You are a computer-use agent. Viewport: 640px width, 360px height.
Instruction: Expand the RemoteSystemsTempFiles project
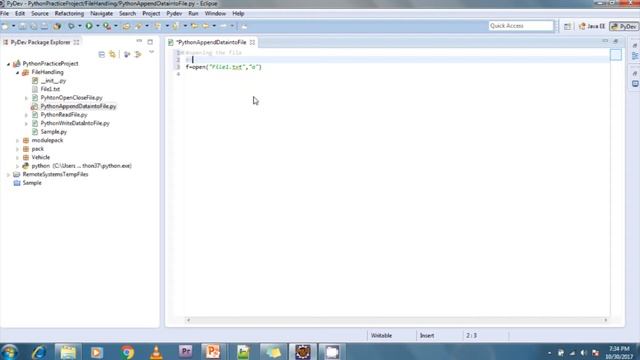click(8, 174)
